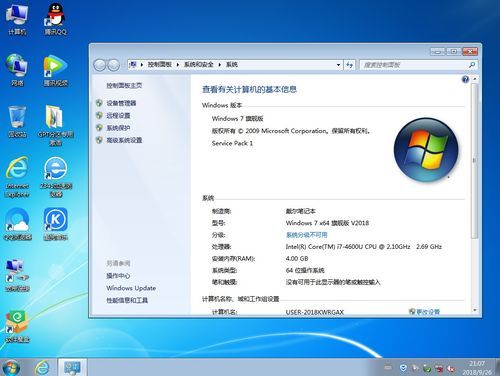Image resolution: width=500 pixels, height=376 pixels.
Task: Open 性能信息和工具 link
Action: (x=127, y=300)
